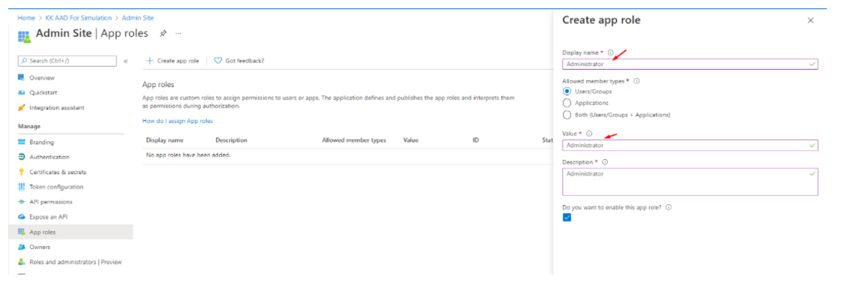Click the Description column header in table
The image size is (868, 289).
[232, 140]
